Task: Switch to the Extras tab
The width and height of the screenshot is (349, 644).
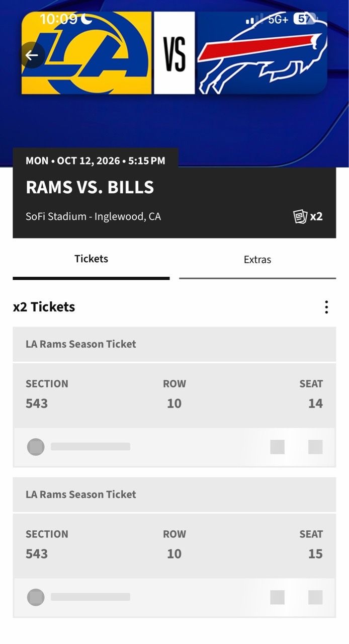Action: 257,260
